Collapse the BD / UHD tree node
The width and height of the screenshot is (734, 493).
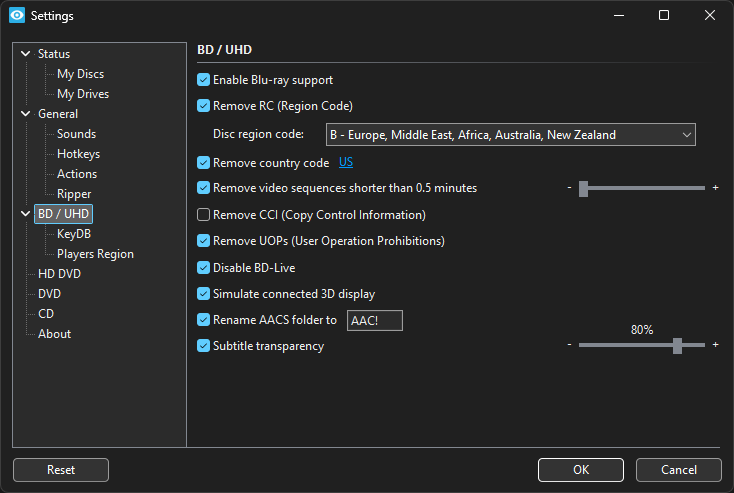(26, 214)
